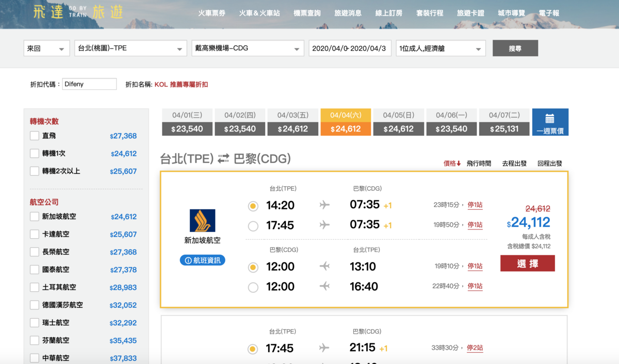619x364 pixels.
Task: Select the 12:00 to 16:40 return radio
Action: (x=253, y=287)
